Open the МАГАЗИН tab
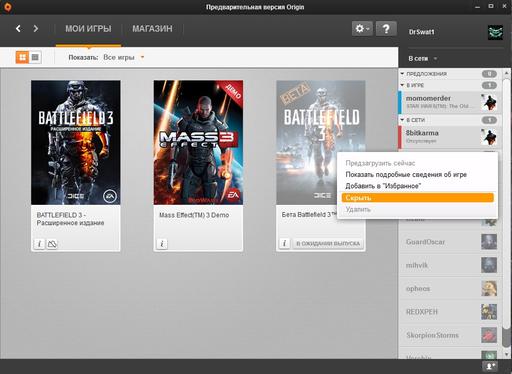Screen dimensions: 512x374 [152, 29]
